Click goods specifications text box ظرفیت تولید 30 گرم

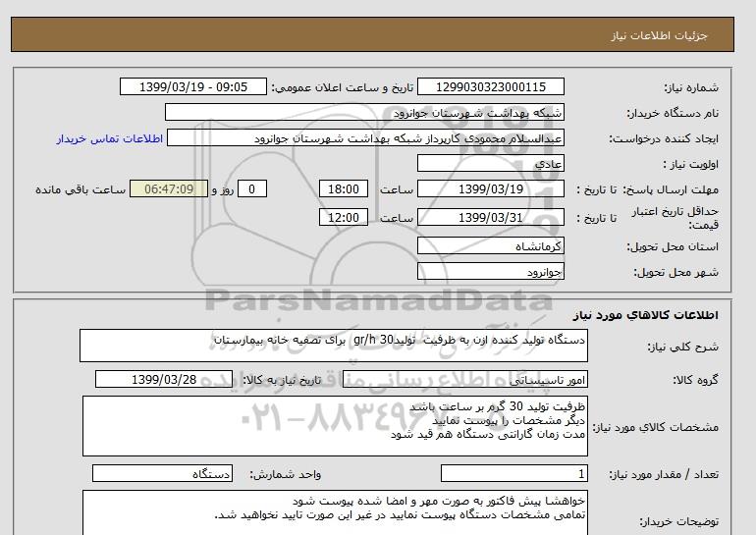point(335,426)
